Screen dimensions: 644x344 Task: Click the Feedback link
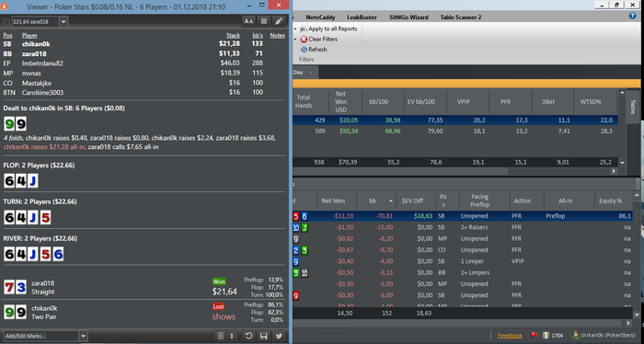(x=510, y=336)
